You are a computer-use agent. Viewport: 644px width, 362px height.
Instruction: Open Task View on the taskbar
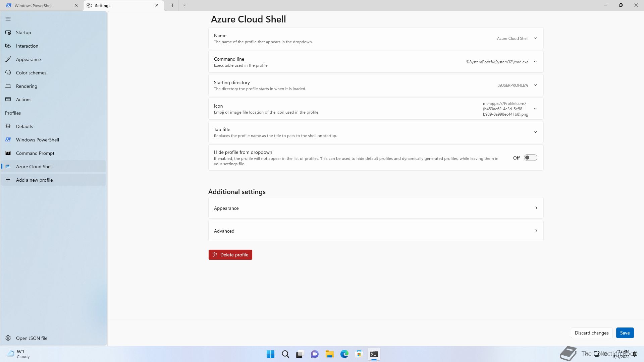tap(300, 354)
